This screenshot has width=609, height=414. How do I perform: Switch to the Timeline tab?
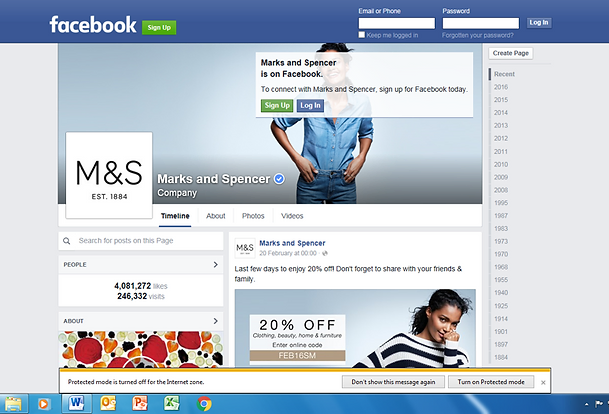tap(175, 216)
